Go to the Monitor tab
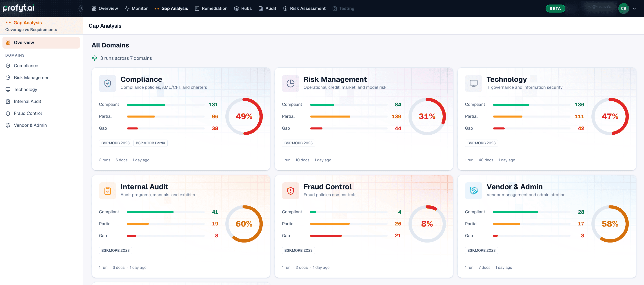 pos(136,9)
